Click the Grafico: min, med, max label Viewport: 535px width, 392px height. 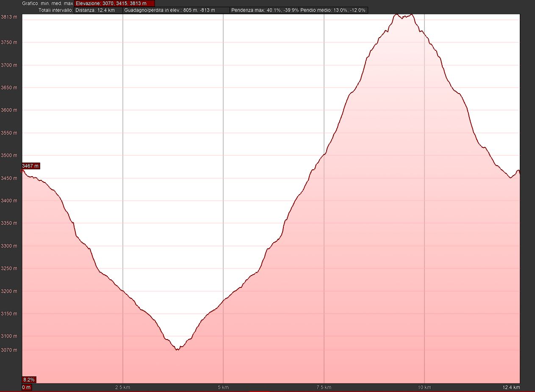(47, 3)
